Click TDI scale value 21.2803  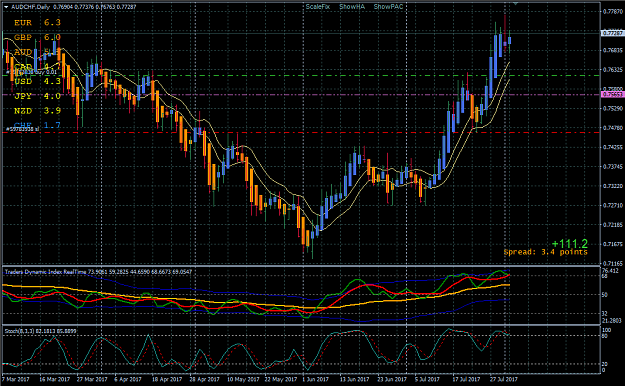pos(612,320)
